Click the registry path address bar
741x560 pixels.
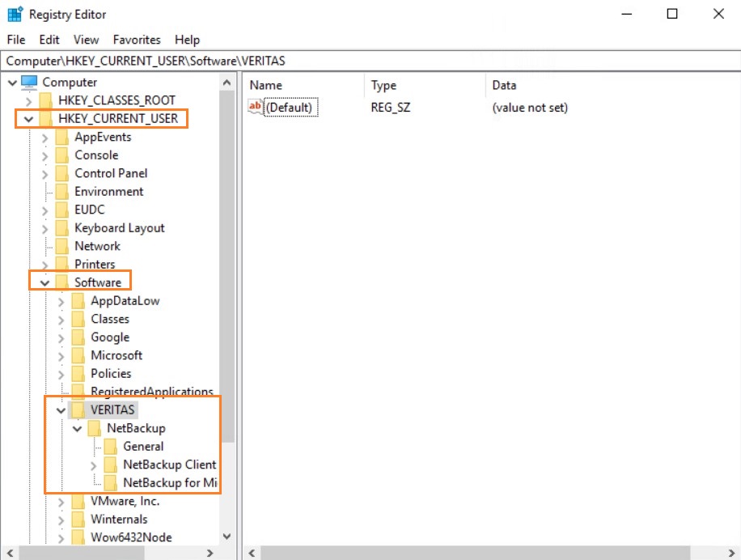coord(370,61)
